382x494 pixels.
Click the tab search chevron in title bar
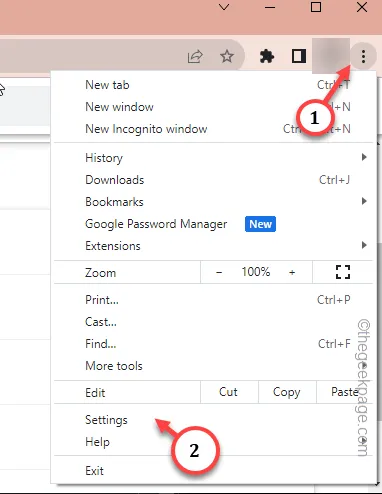[224, 7]
